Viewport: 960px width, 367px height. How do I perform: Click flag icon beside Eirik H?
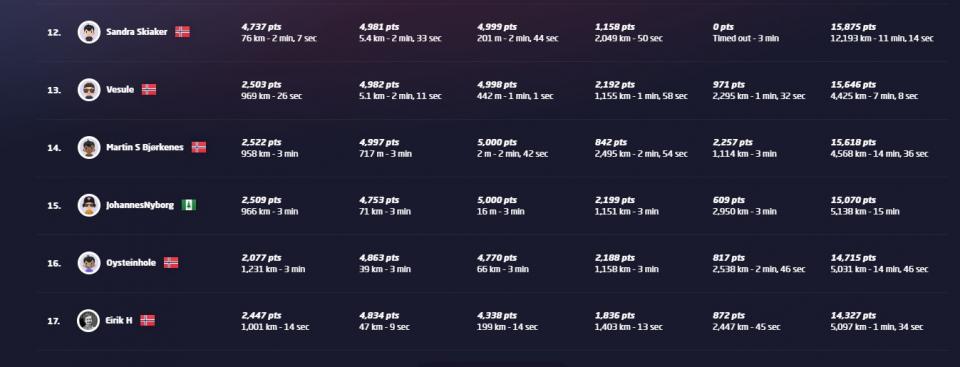click(x=148, y=320)
